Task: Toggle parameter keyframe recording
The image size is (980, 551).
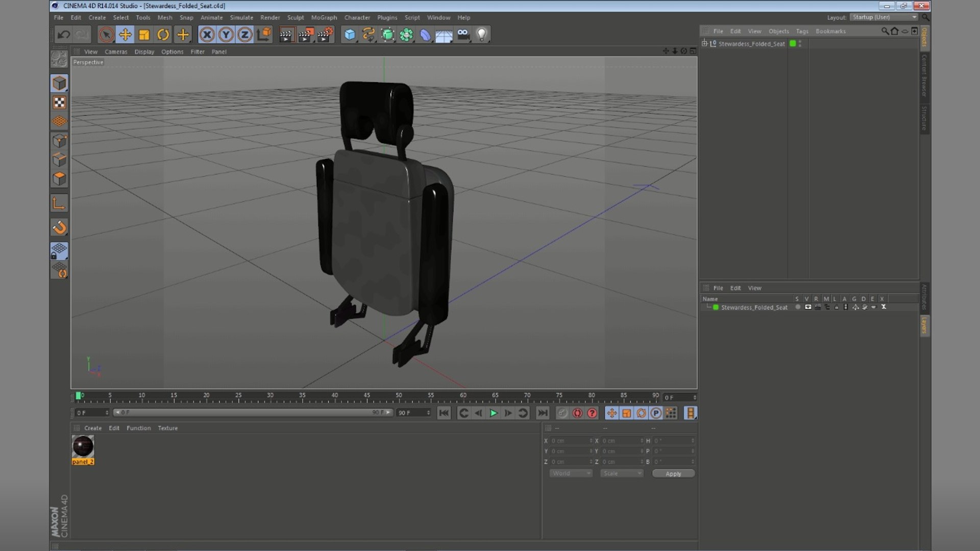Action: click(656, 413)
